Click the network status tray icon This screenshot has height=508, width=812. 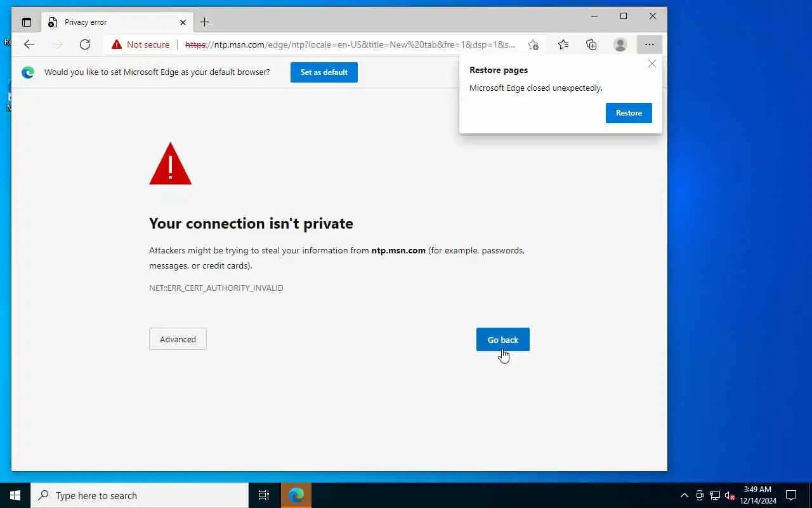pyautogui.click(x=715, y=495)
